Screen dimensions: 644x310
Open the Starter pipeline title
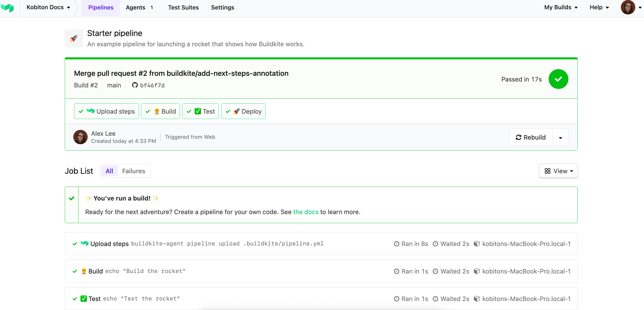coord(115,33)
